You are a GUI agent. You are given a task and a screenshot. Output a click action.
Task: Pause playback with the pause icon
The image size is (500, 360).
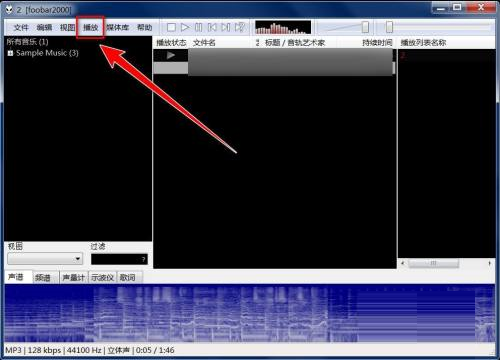pyautogui.click(x=198, y=27)
